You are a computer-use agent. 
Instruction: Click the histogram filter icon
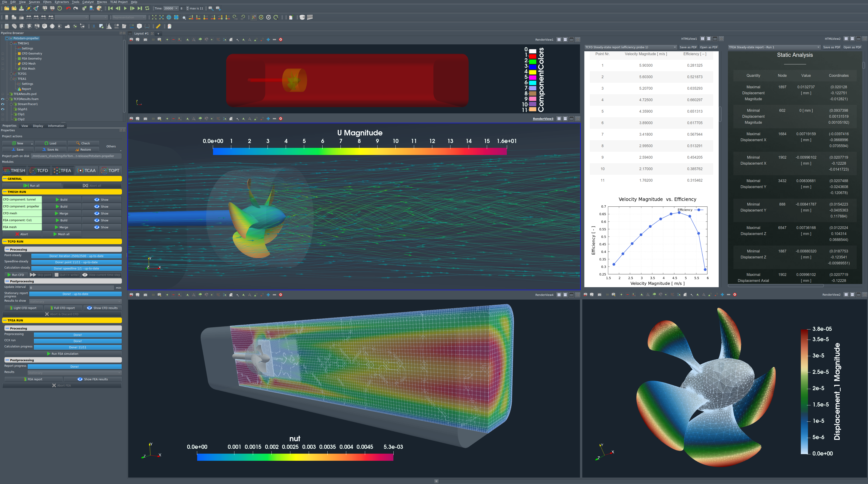pos(109,26)
